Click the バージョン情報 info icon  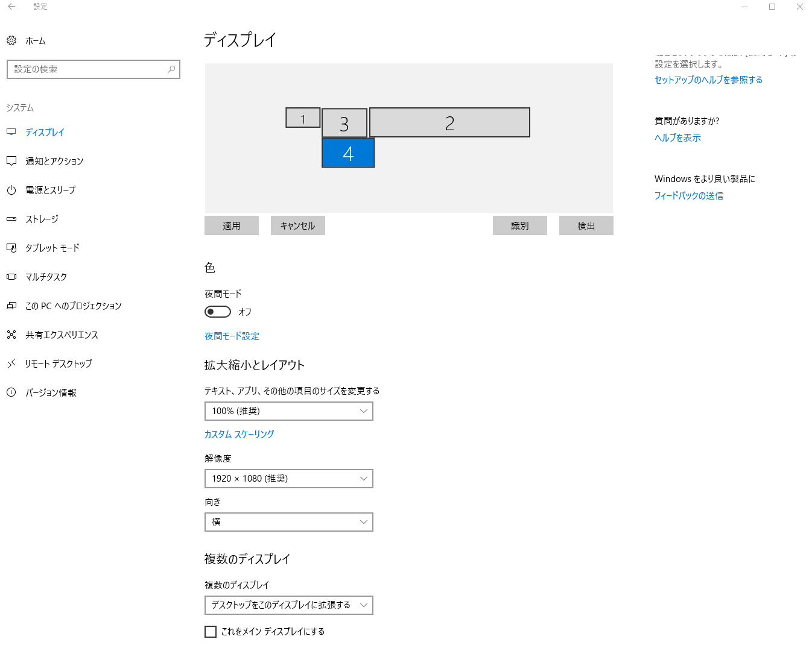pos(11,392)
